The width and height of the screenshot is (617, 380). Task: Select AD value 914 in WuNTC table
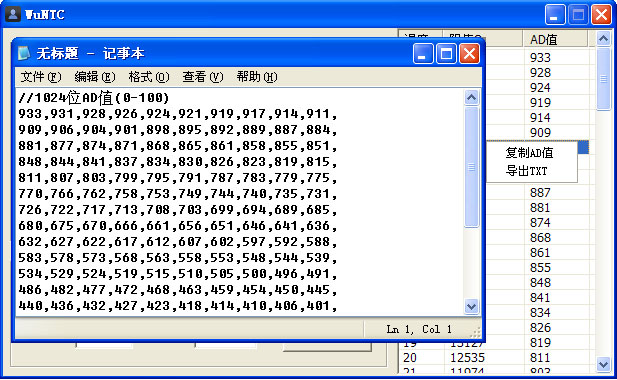[x=540, y=117]
